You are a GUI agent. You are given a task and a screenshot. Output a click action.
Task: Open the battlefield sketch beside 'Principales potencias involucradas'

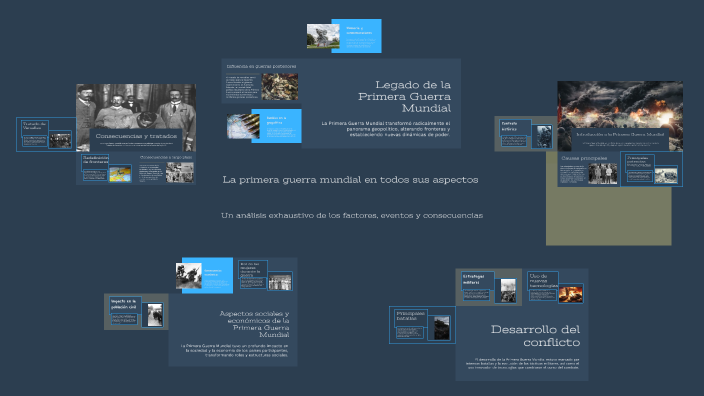click(x=666, y=175)
